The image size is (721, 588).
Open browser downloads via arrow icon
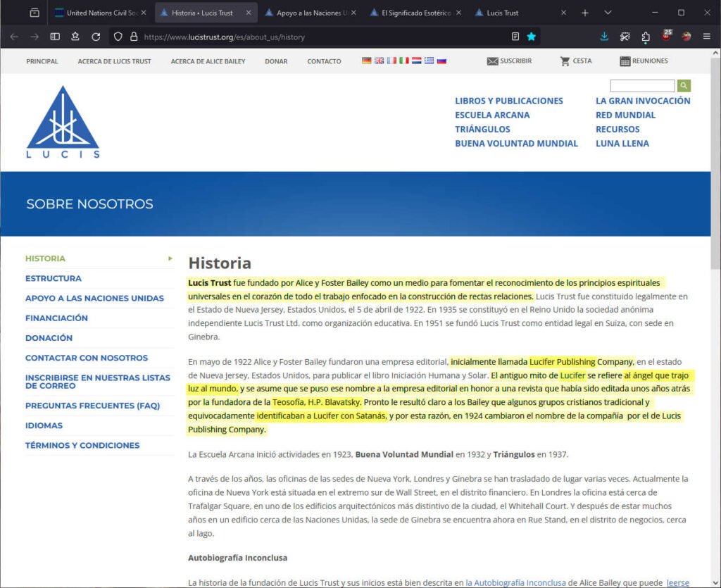(x=604, y=36)
